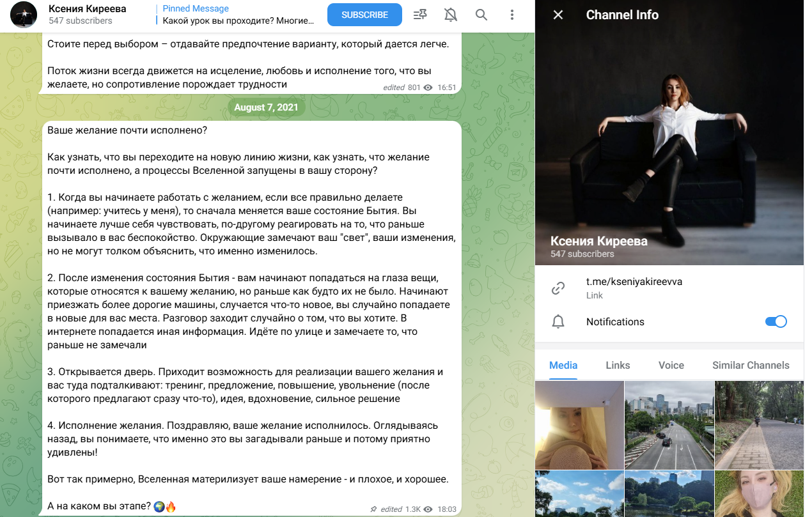
Task: Open the three-dot more options menu
Action: (511, 15)
